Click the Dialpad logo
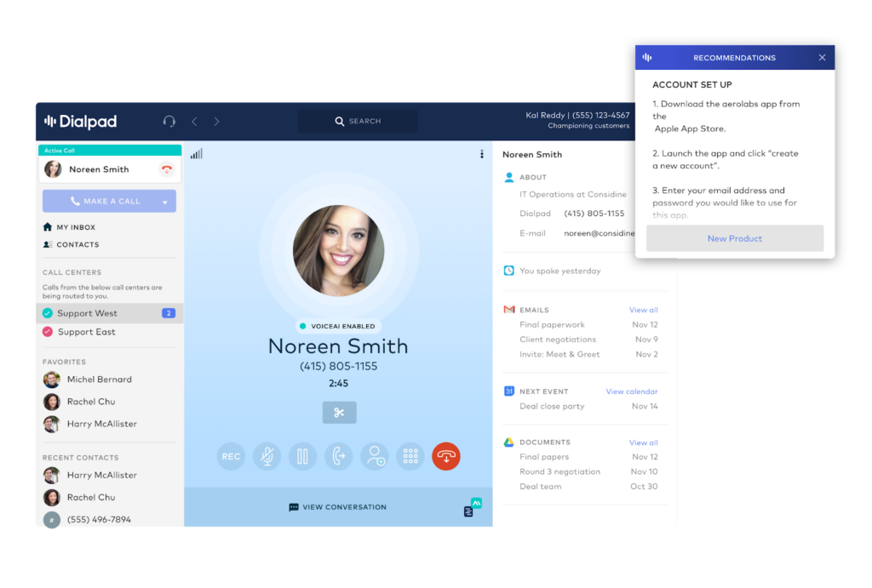The width and height of the screenshot is (872, 588). [81, 121]
